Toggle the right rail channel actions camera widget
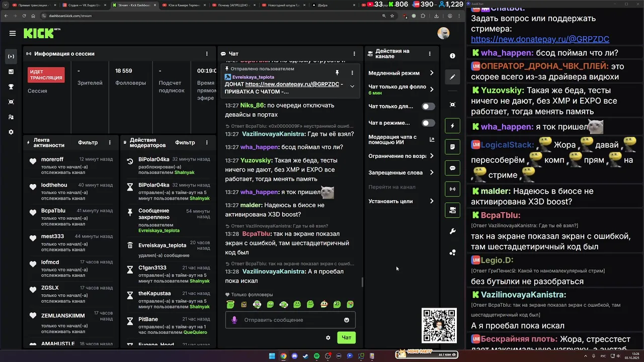Screen dimensions: 644x362 (x=452, y=210)
